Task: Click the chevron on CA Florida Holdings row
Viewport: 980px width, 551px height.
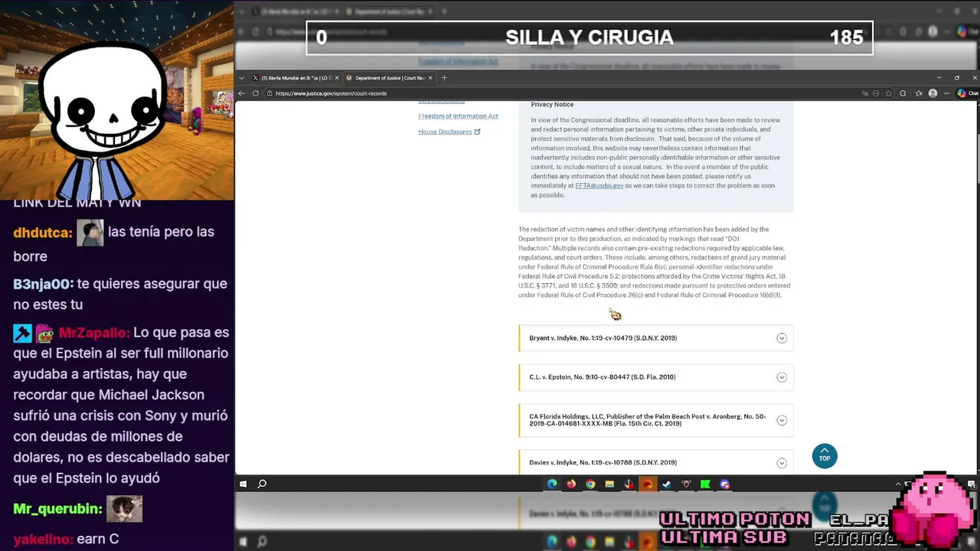Action: [782, 420]
